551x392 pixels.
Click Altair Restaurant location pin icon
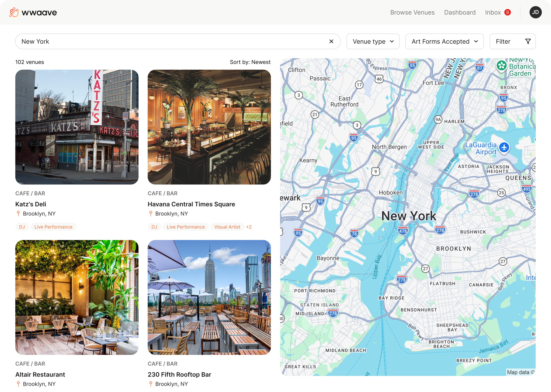(18, 384)
